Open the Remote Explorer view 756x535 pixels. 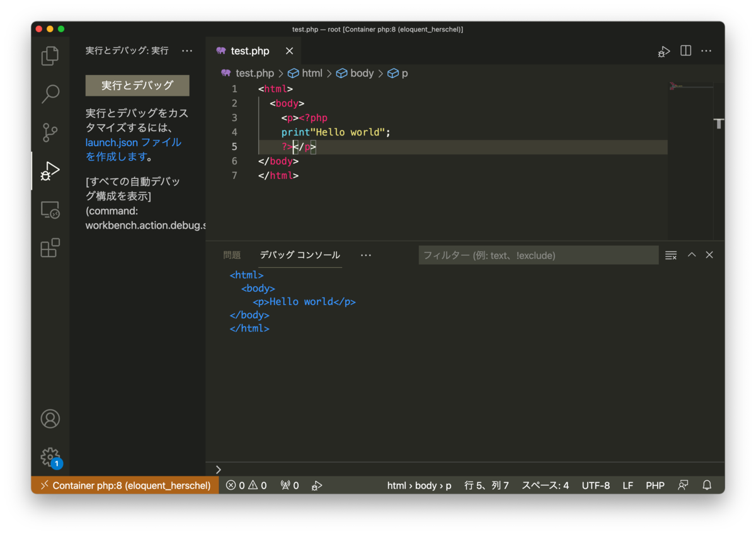(x=50, y=209)
